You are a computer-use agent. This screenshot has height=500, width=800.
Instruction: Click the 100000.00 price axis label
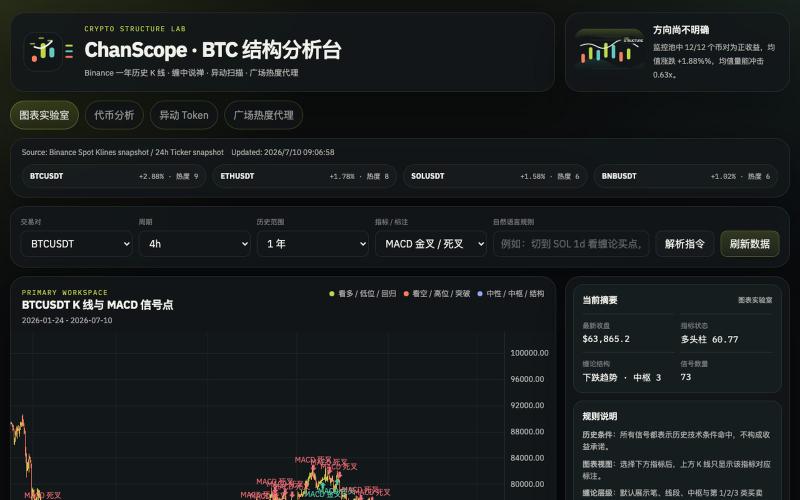(x=530, y=353)
